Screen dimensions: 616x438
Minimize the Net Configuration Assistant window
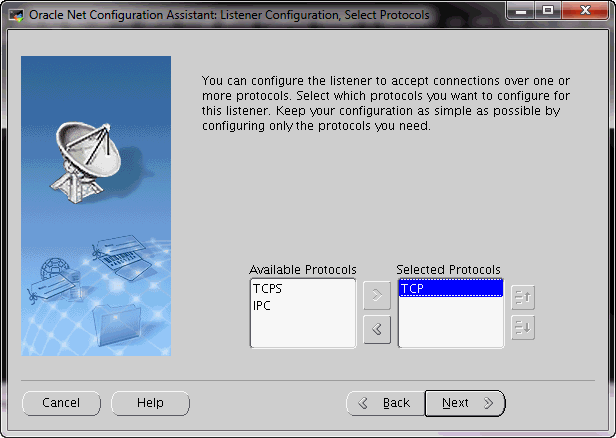(521, 11)
